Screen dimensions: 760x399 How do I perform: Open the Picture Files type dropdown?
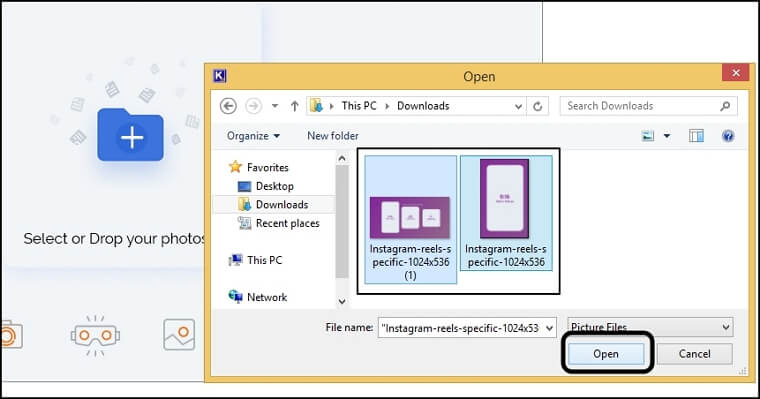(x=650, y=327)
